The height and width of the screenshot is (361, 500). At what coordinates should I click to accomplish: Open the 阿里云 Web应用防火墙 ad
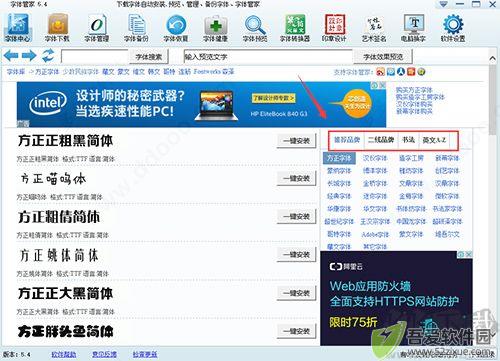[396, 298]
